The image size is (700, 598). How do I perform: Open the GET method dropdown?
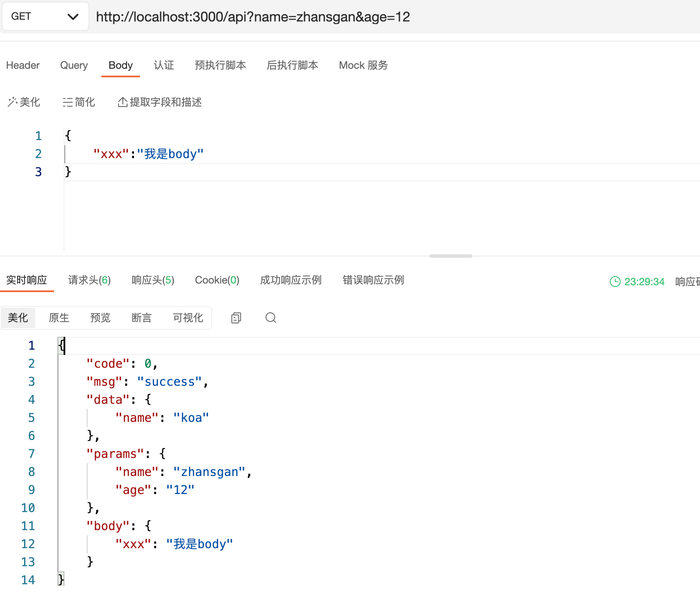pos(45,17)
